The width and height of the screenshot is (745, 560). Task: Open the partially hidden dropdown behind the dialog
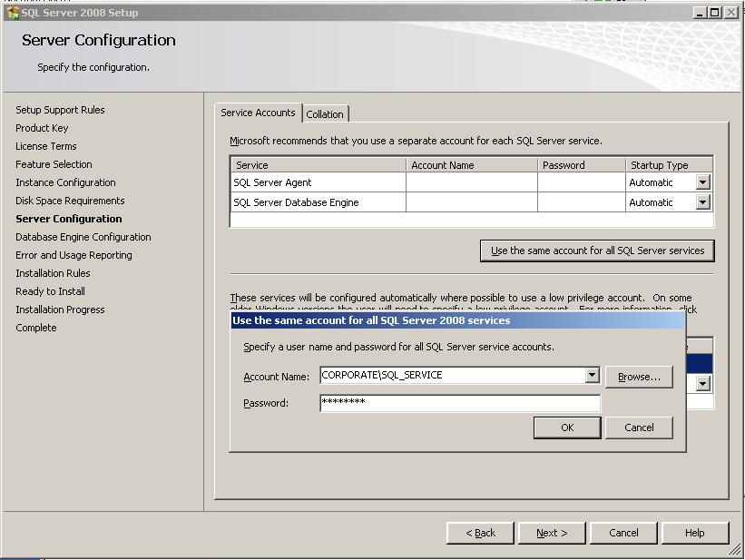tap(702, 383)
